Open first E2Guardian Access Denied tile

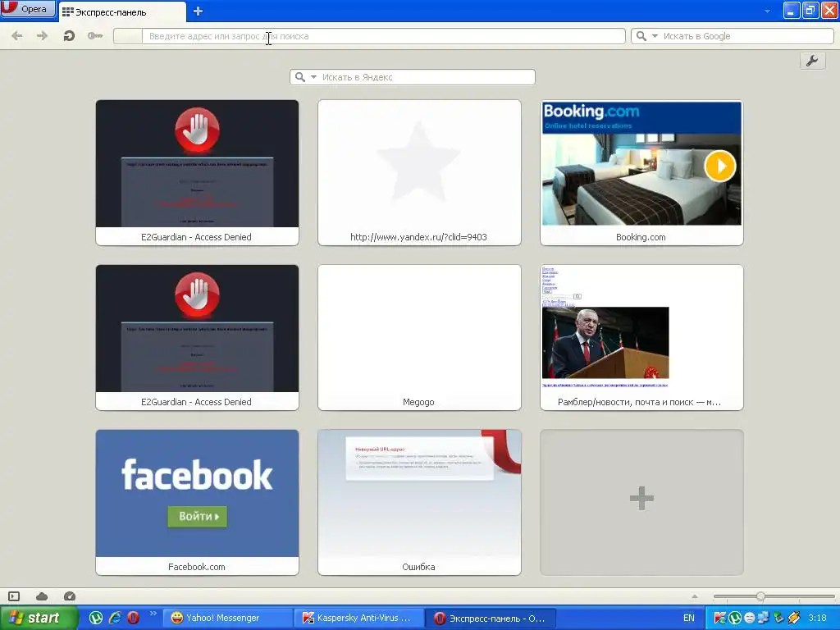pos(197,172)
